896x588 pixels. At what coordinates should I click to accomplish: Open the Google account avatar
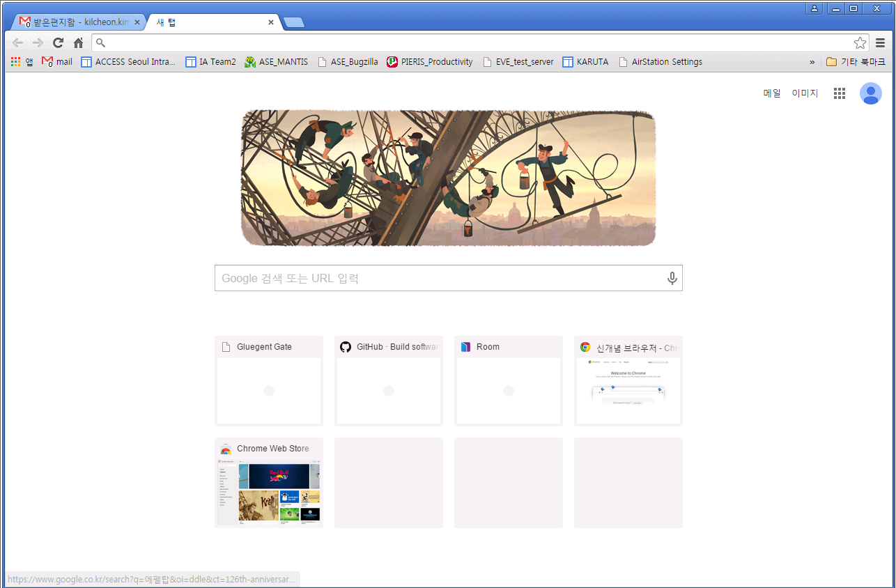870,93
